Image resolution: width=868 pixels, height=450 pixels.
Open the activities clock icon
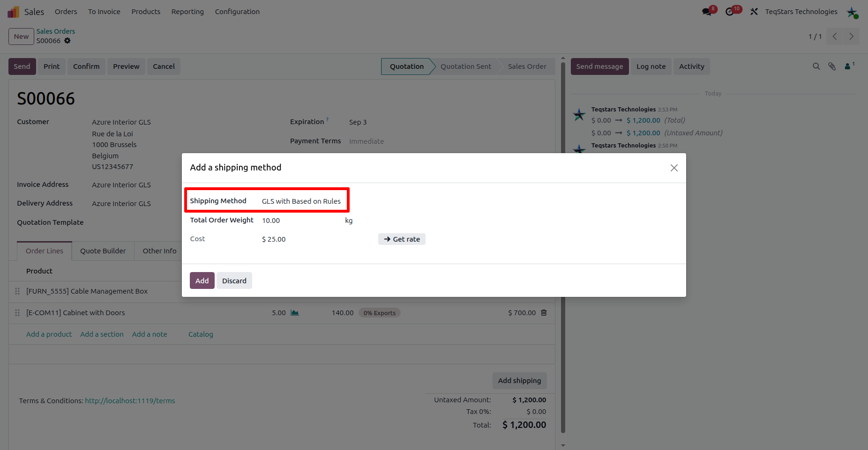(730, 12)
